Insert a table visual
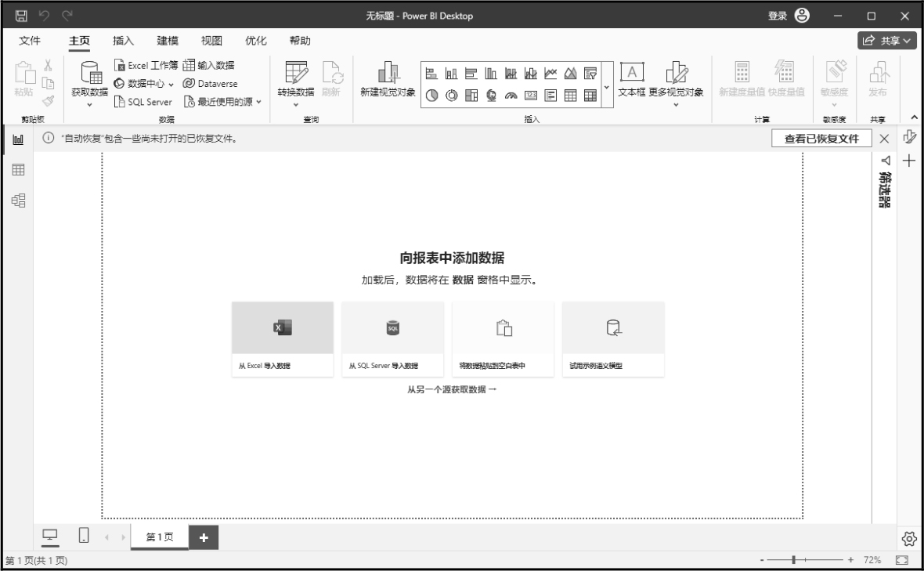Screen dimensions: 924x571 pyautogui.click(x=570, y=95)
